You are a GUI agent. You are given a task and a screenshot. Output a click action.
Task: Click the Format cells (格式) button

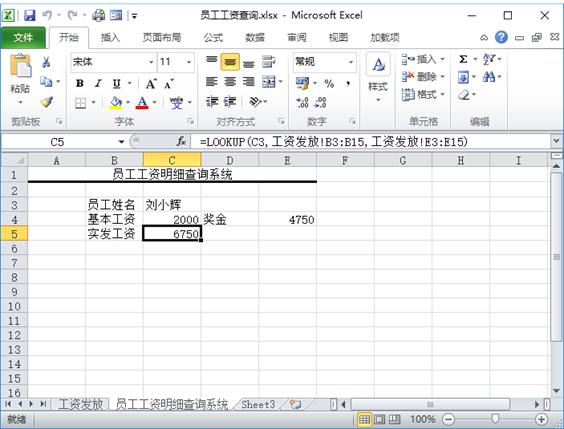[x=423, y=94]
